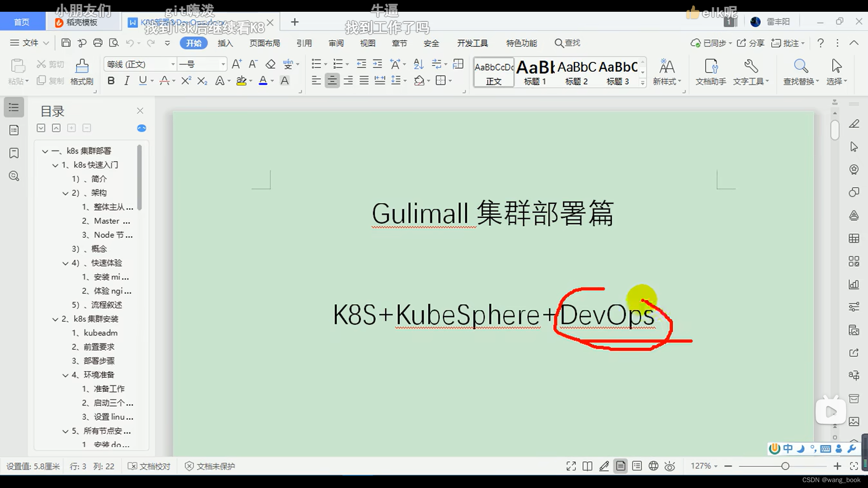The image size is (868, 488).
Task: Open Print Preview icon
Action: point(114,43)
